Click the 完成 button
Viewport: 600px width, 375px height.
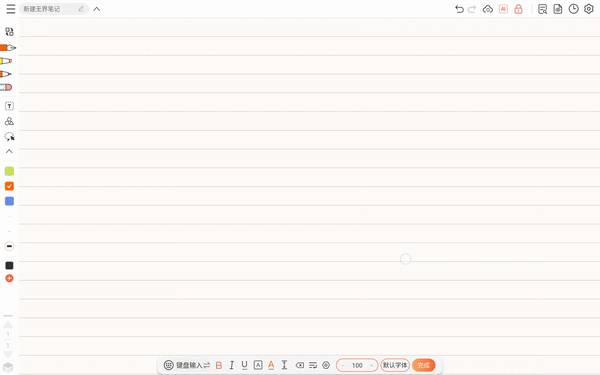[424, 365]
